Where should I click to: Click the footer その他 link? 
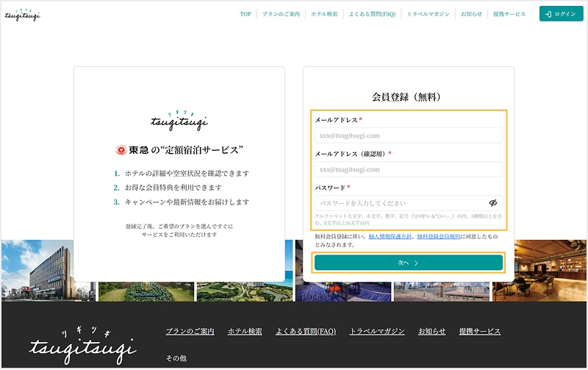(176, 358)
